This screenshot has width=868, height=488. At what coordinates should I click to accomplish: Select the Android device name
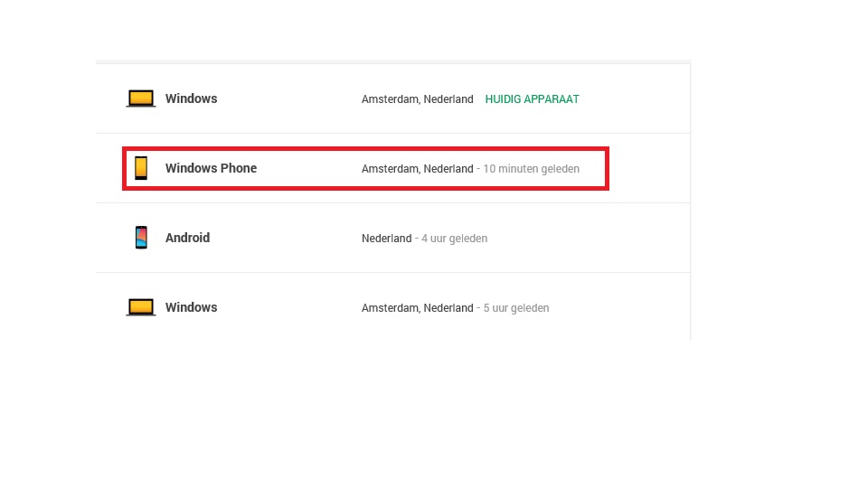[x=188, y=238]
